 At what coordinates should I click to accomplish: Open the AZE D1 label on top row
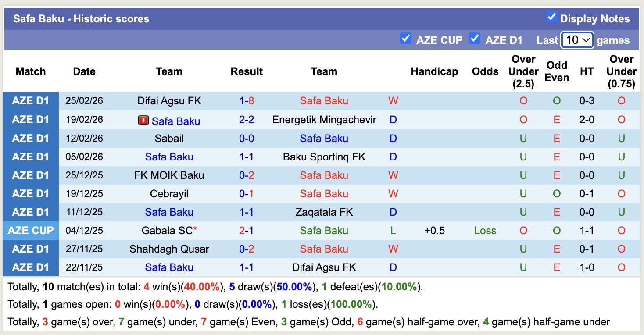(30, 100)
